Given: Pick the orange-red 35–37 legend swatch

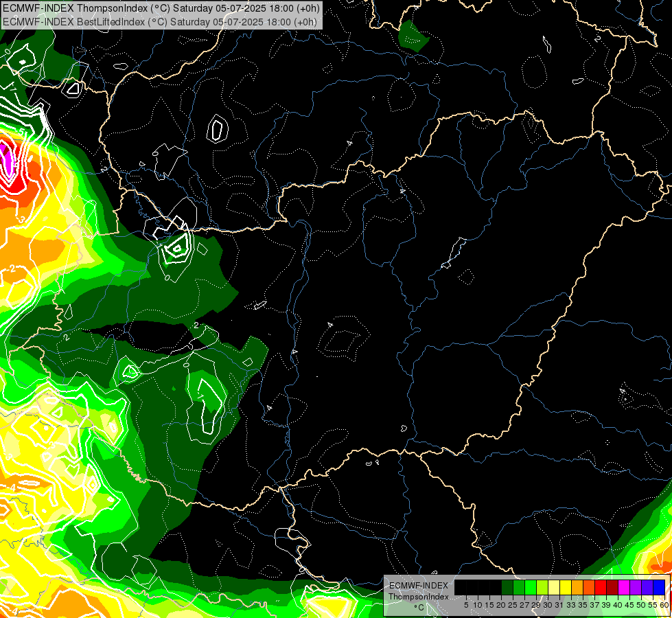Looking at the screenshot, I should (589, 587).
